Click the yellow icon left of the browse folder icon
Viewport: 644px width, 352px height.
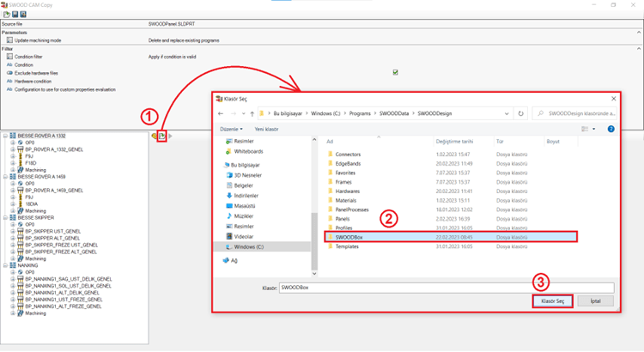coord(155,136)
